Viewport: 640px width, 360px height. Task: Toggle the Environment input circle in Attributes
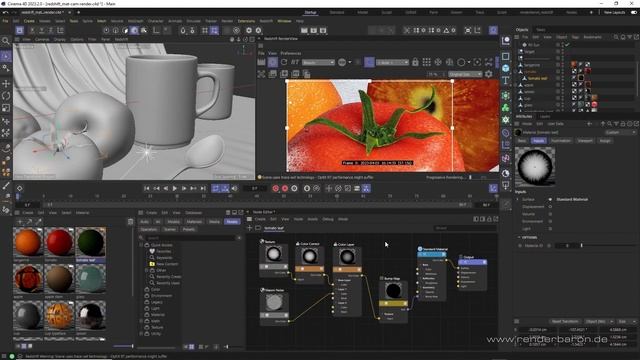tap(550, 221)
